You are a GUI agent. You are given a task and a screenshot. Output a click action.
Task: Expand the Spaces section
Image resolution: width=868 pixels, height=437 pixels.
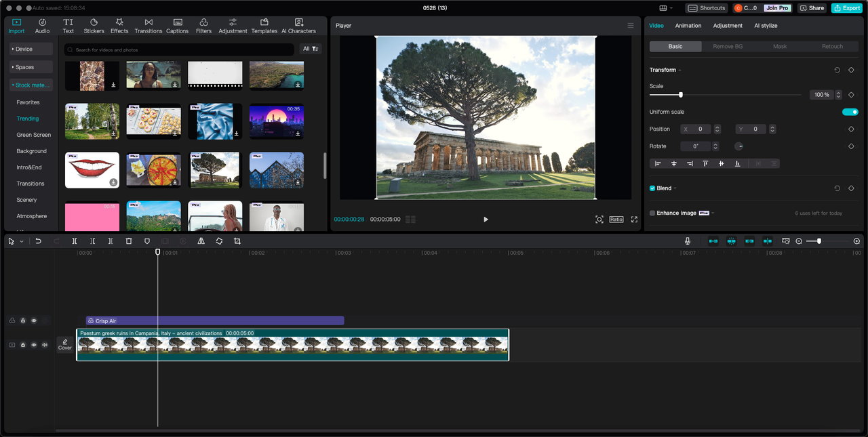click(31, 67)
